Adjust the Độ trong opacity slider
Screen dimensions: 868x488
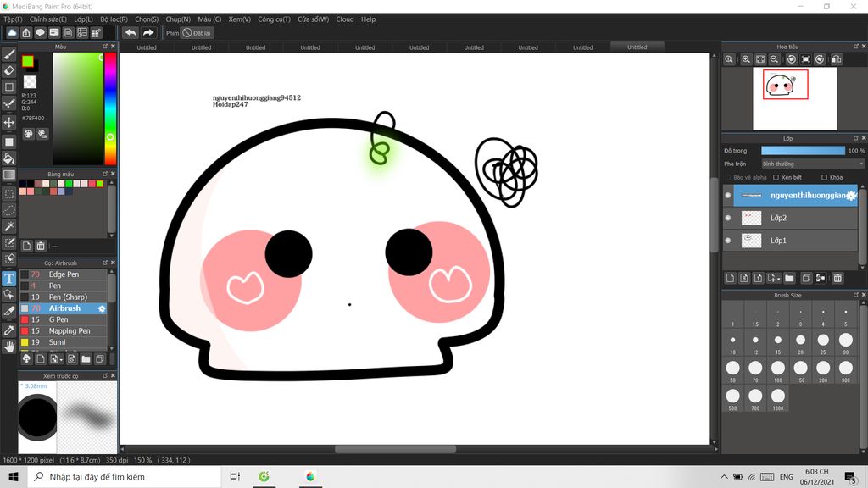(x=803, y=151)
